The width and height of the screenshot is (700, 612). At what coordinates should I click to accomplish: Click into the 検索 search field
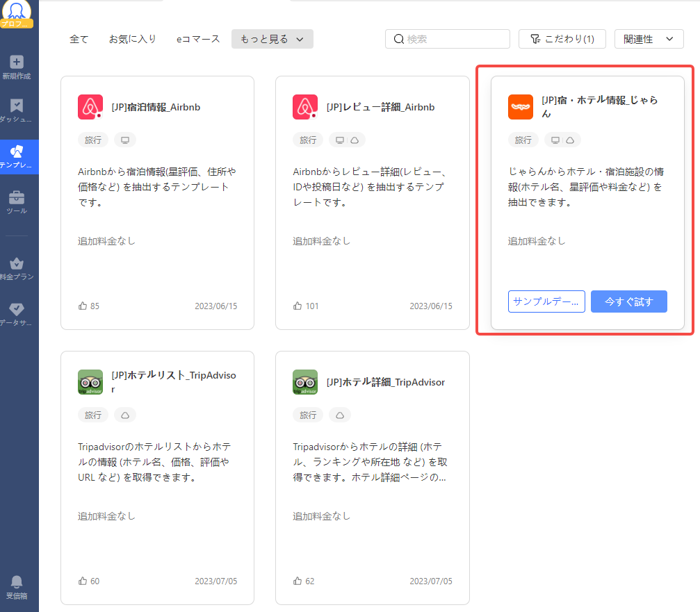click(x=448, y=39)
